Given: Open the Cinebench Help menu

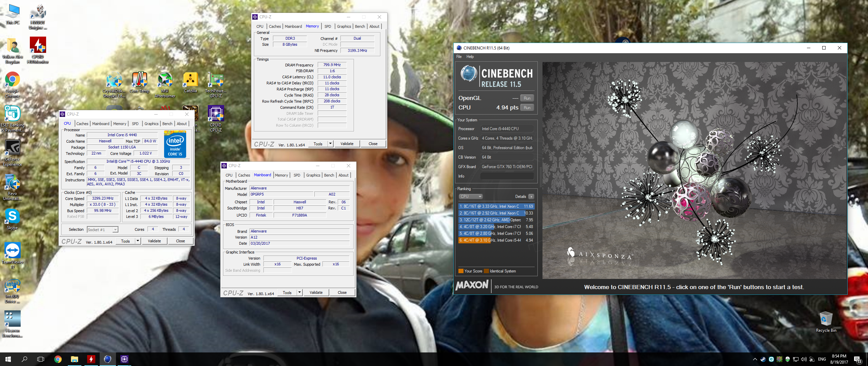Looking at the screenshot, I should (x=470, y=57).
